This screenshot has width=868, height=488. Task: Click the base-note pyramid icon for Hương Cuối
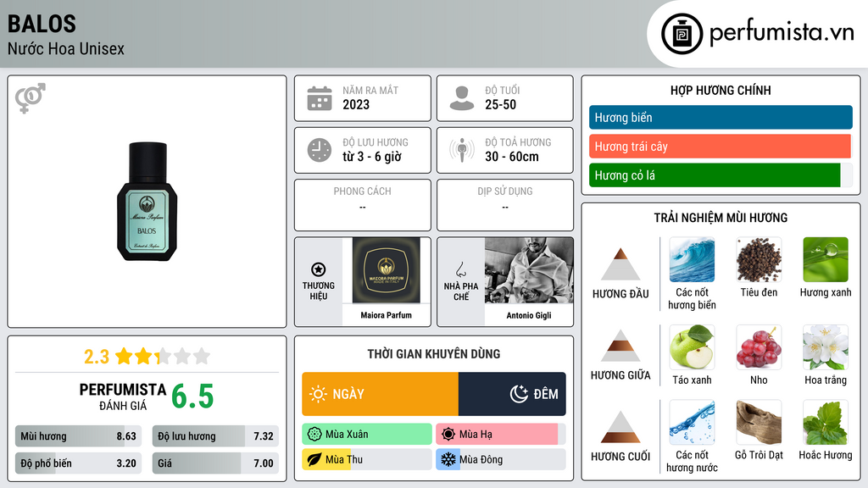point(620,427)
